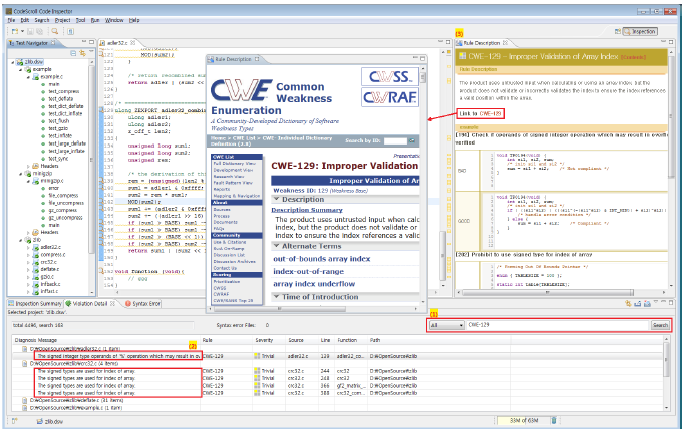Collapse the Alternate Terms section

click(276, 246)
